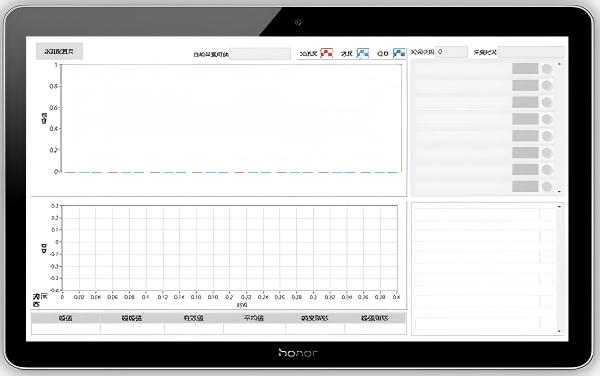Click the 0.2 tick label under the lower chart
The width and height of the screenshot is (600, 376).
coord(229,297)
